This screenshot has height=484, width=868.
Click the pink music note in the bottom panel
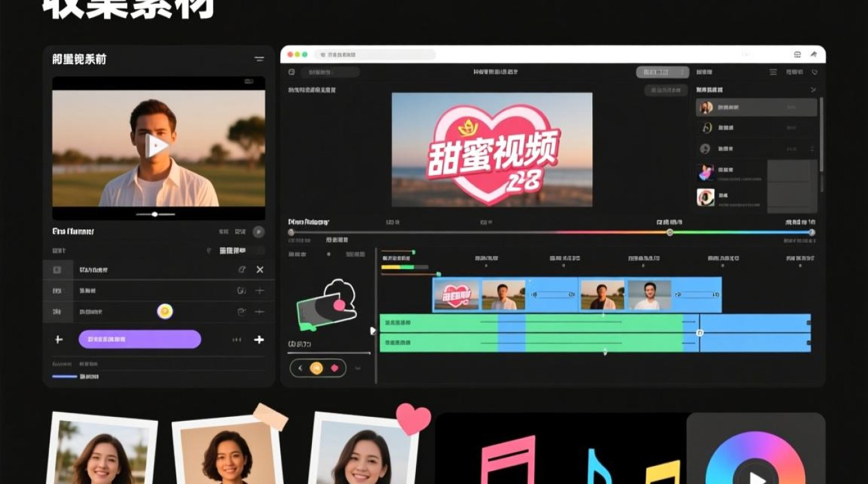508,459
